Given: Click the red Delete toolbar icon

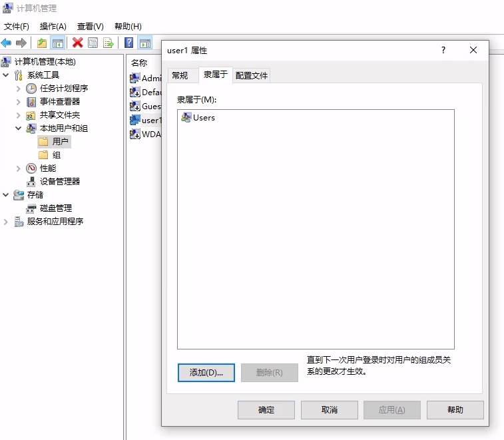Looking at the screenshot, I should pyautogui.click(x=77, y=43).
